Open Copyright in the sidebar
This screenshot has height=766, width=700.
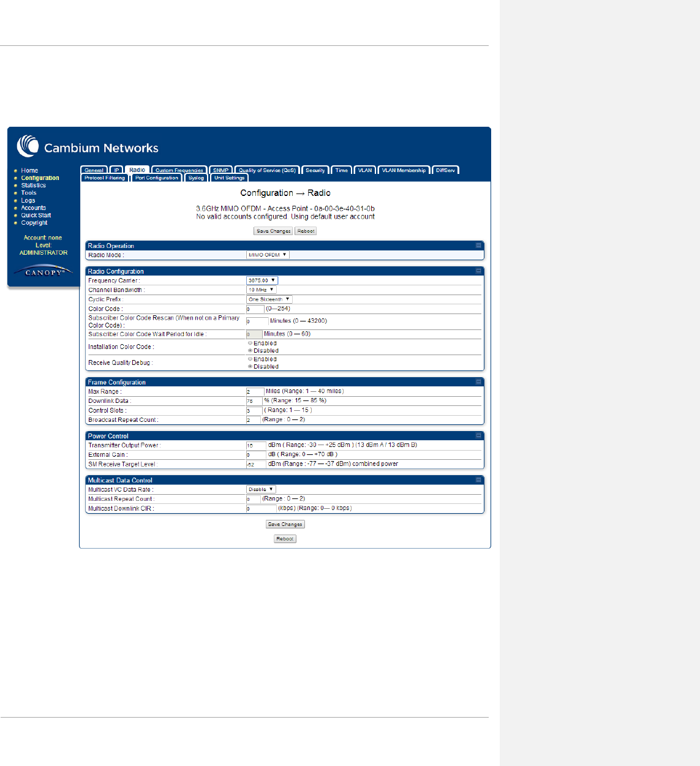pyautogui.click(x=34, y=223)
